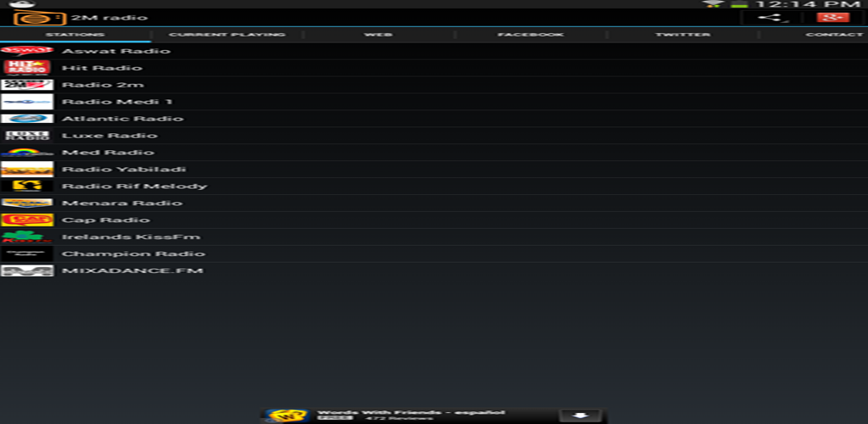Tap the Radio Rif Melody logo
Screen dimensions: 868x424
(x=27, y=186)
